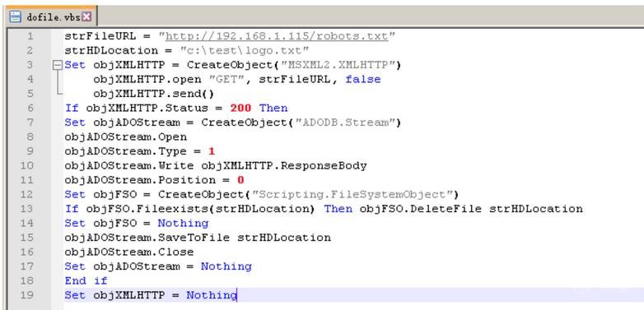
Task: Click objXMLHTTP.send() on line 5
Action: pyautogui.click(x=154, y=94)
